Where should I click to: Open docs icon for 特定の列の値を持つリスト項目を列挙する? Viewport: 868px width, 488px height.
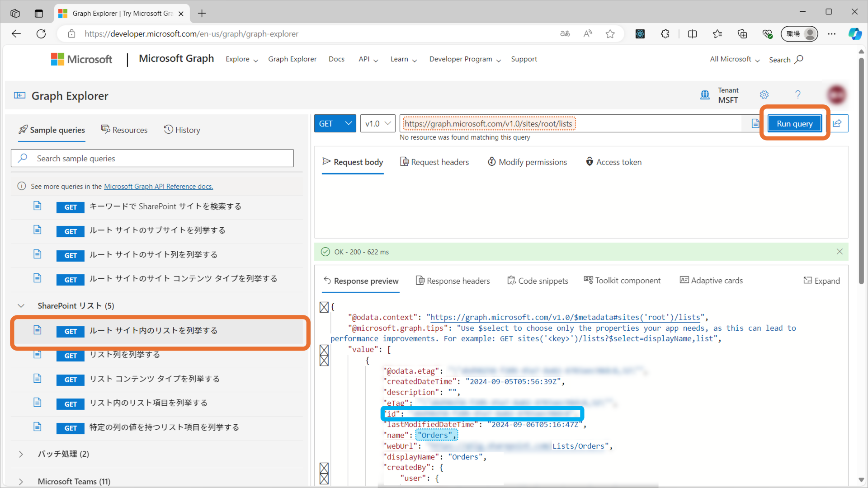tap(37, 427)
